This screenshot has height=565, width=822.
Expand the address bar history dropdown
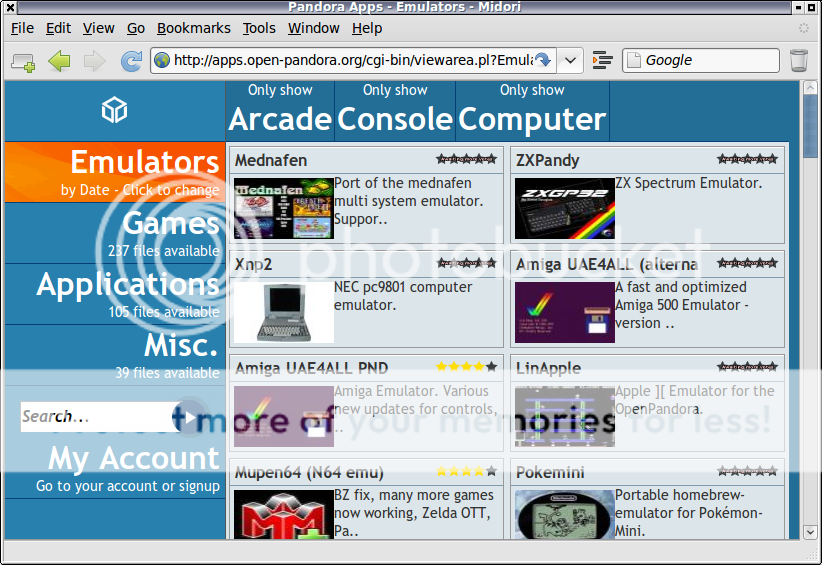coord(570,61)
